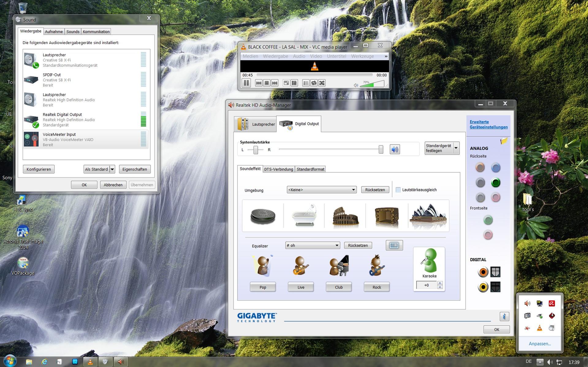Click the orange rear analog jack
The image size is (588, 367).
point(480,167)
